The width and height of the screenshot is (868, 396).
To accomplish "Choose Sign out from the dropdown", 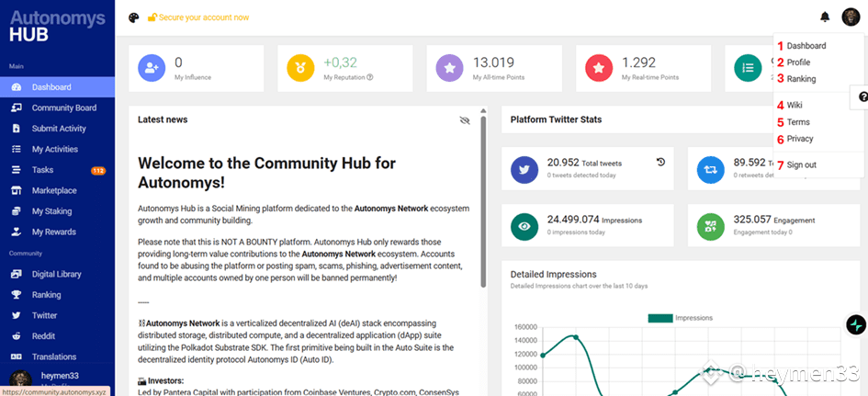I will coord(801,164).
